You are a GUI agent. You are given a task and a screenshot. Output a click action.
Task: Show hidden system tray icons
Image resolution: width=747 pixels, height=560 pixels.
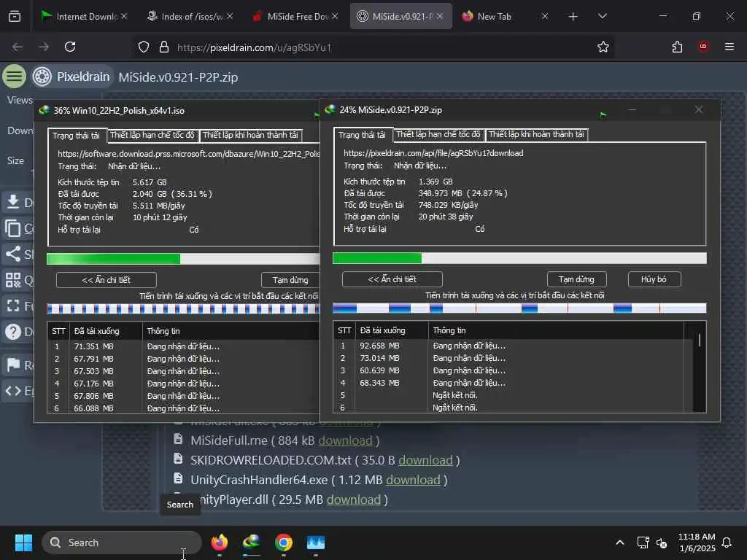pos(620,542)
